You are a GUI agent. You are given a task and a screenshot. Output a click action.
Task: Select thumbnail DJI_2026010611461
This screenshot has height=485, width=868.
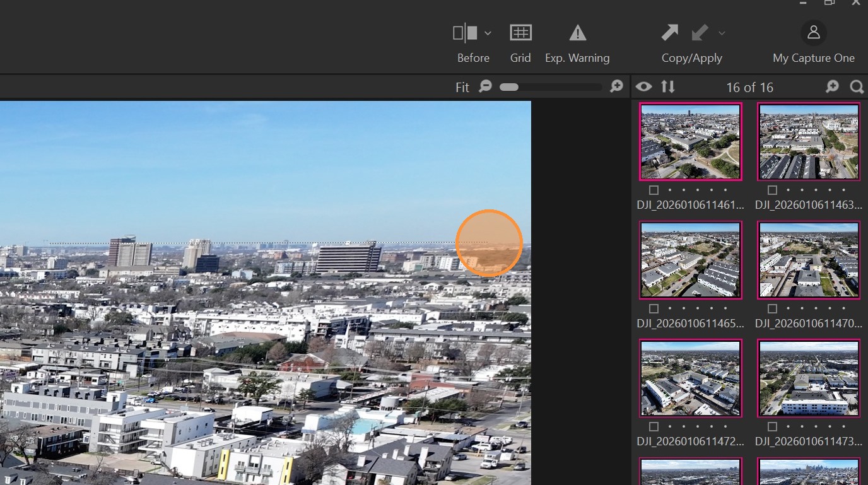pyautogui.click(x=691, y=142)
